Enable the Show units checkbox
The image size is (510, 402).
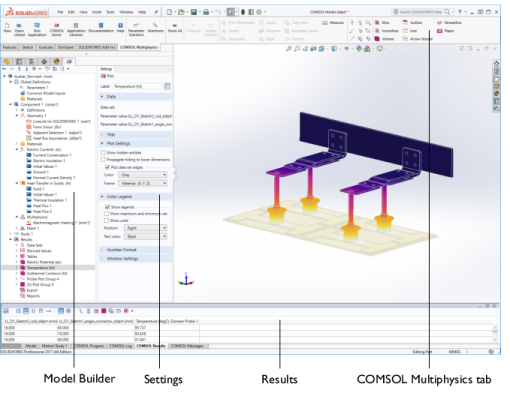tap(107, 221)
